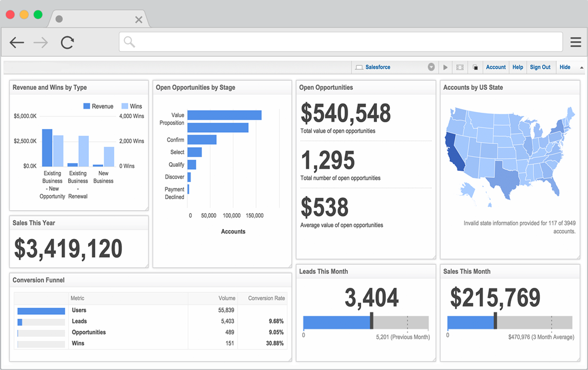Click the Sales This Month progress bar
Viewport: 588px width, 370px height.
tap(510, 322)
